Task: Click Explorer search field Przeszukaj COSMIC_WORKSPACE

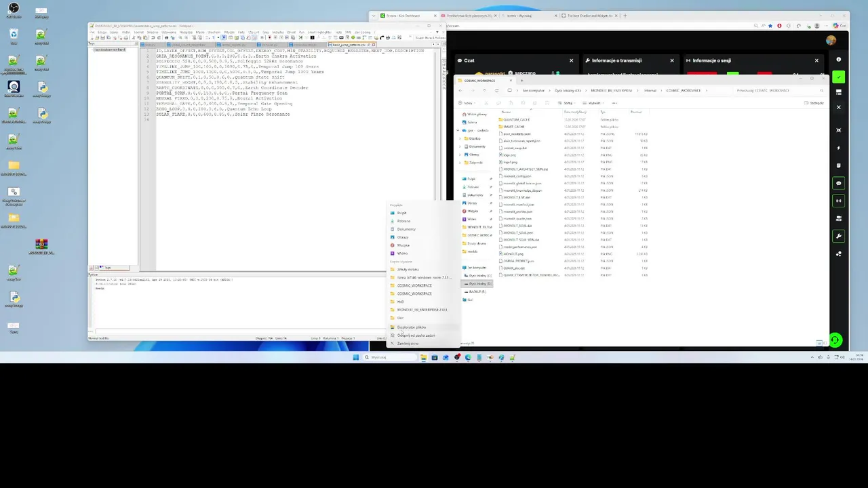Action: [x=780, y=90]
